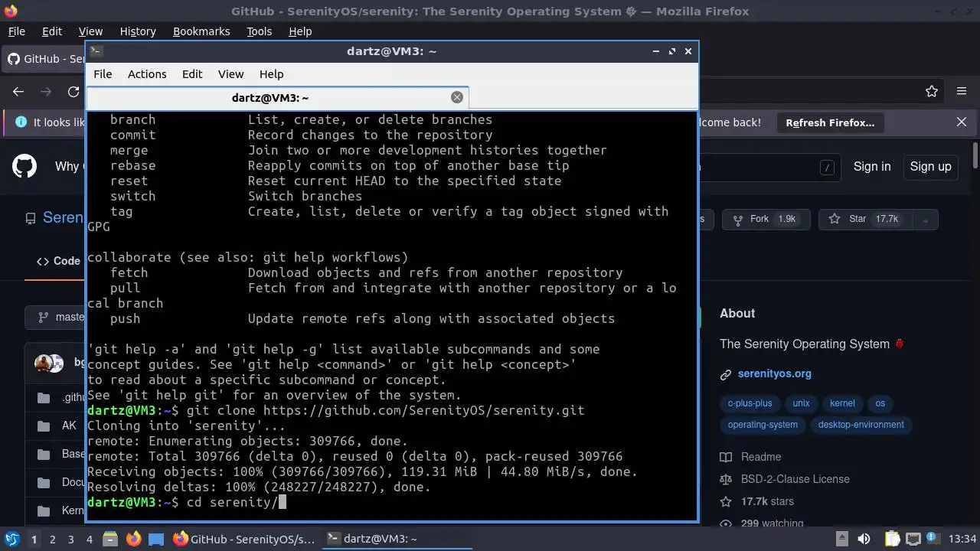Image resolution: width=980 pixels, height=551 pixels.
Task: Click the GitHub octocat logo in Firefox
Action: click(x=24, y=166)
